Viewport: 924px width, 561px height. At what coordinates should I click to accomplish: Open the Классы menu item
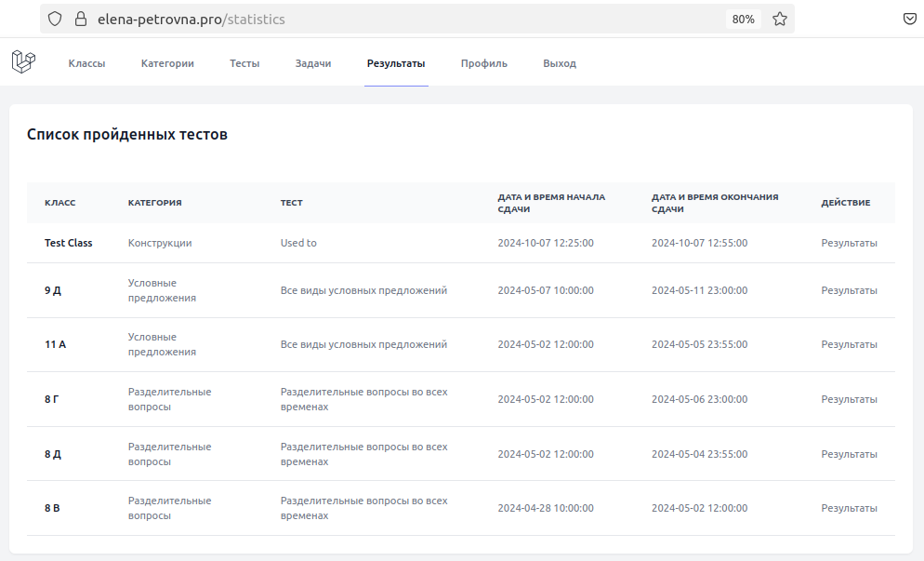click(86, 63)
